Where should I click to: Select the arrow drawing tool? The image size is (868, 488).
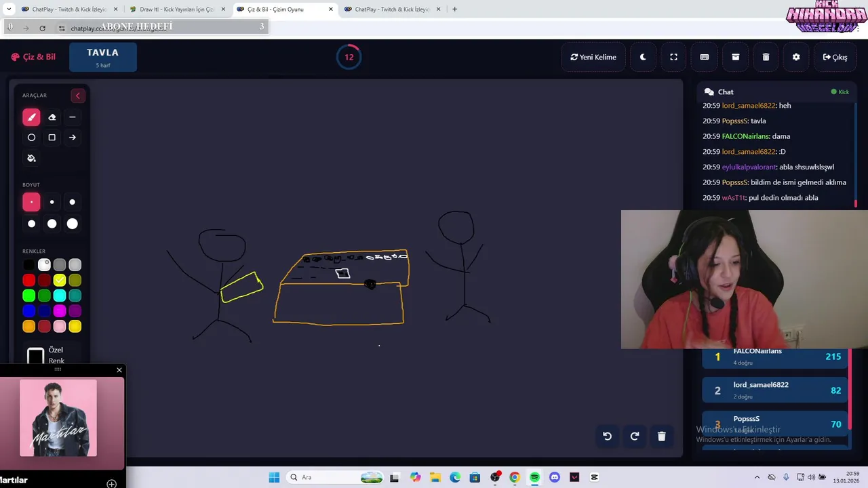[x=73, y=138]
